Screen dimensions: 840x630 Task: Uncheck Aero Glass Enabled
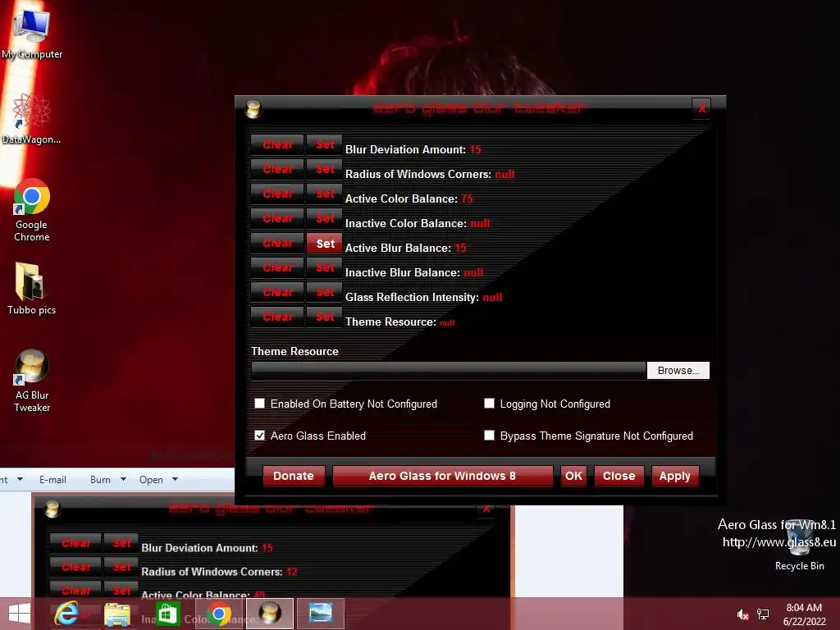tap(260, 436)
